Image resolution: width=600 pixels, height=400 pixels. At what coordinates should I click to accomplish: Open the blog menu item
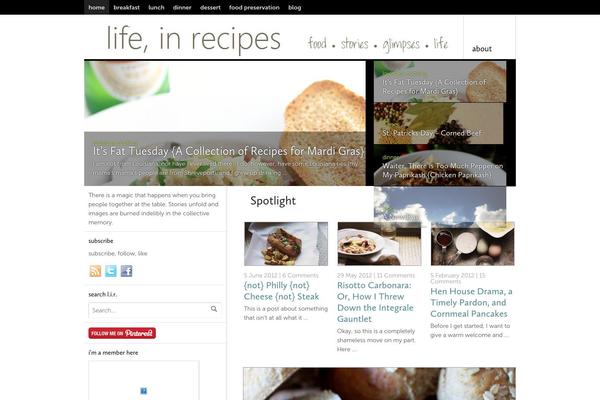point(295,7)
